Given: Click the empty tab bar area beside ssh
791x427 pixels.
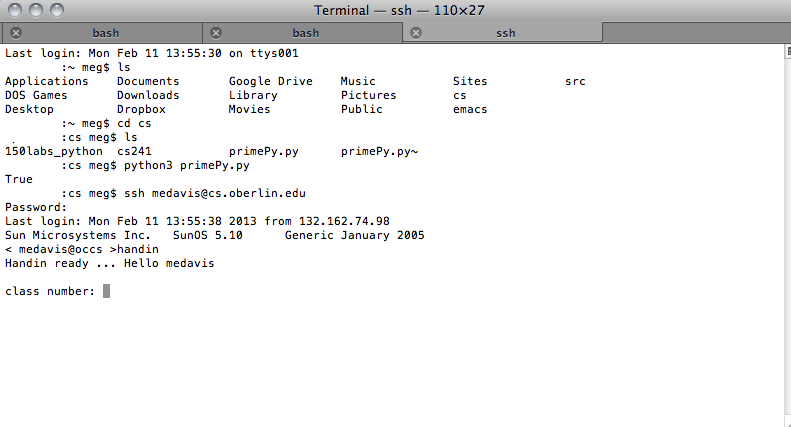Looking at the screenshot, I should click(x=697, y=33).
